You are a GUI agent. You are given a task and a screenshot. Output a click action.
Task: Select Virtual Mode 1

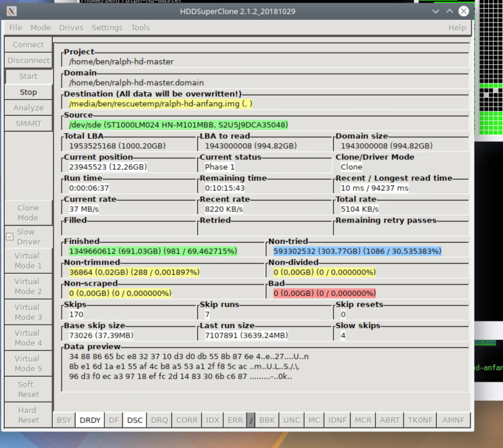(28, 261)
